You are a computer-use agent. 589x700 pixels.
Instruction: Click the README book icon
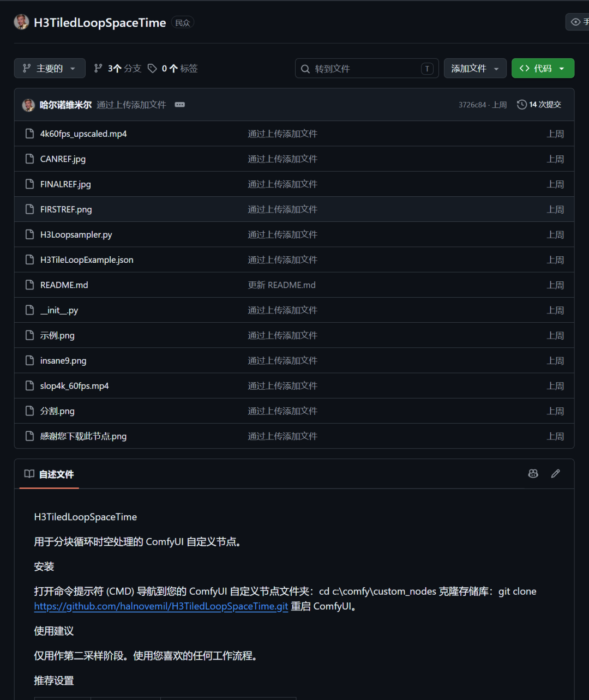pos(29,474)
